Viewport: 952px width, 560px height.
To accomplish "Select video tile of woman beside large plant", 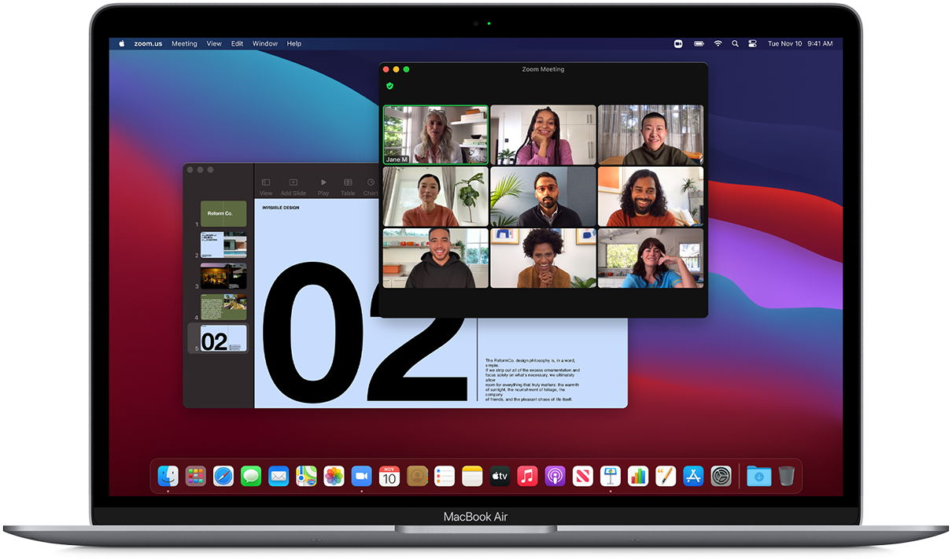I will 436,197.
